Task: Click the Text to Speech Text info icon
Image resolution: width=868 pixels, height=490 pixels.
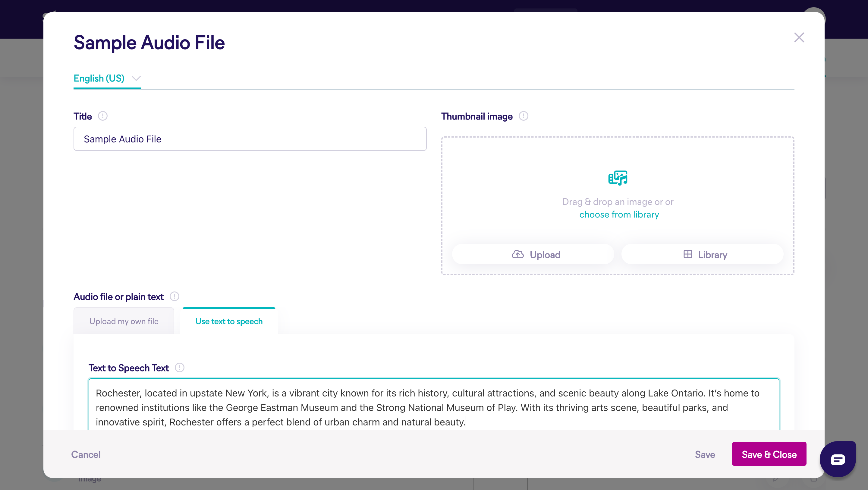Action: (x=180, y=367)
